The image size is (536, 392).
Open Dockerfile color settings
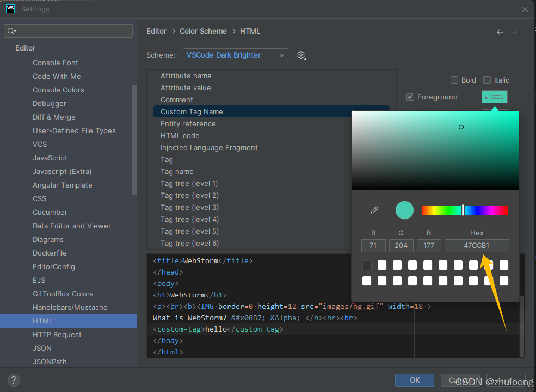50,253
